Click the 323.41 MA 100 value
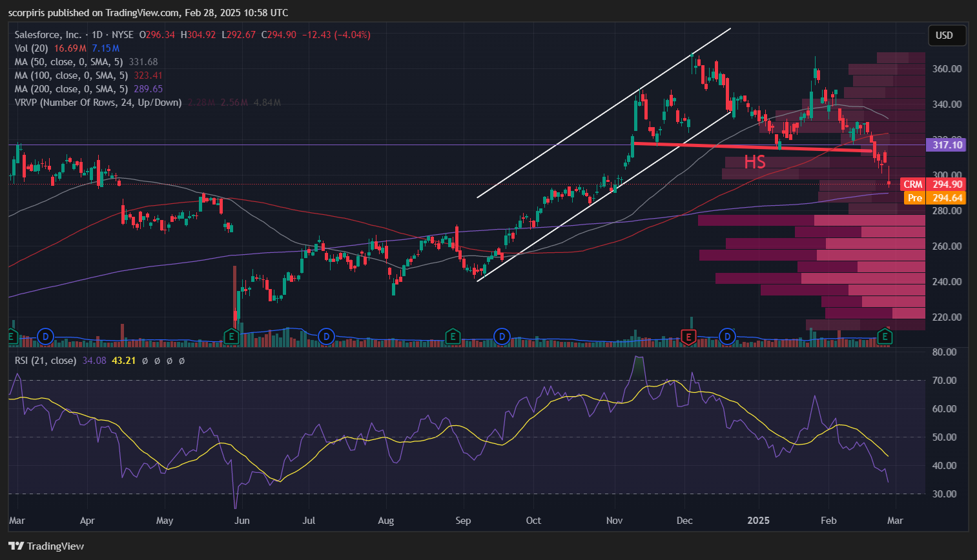 149,75
